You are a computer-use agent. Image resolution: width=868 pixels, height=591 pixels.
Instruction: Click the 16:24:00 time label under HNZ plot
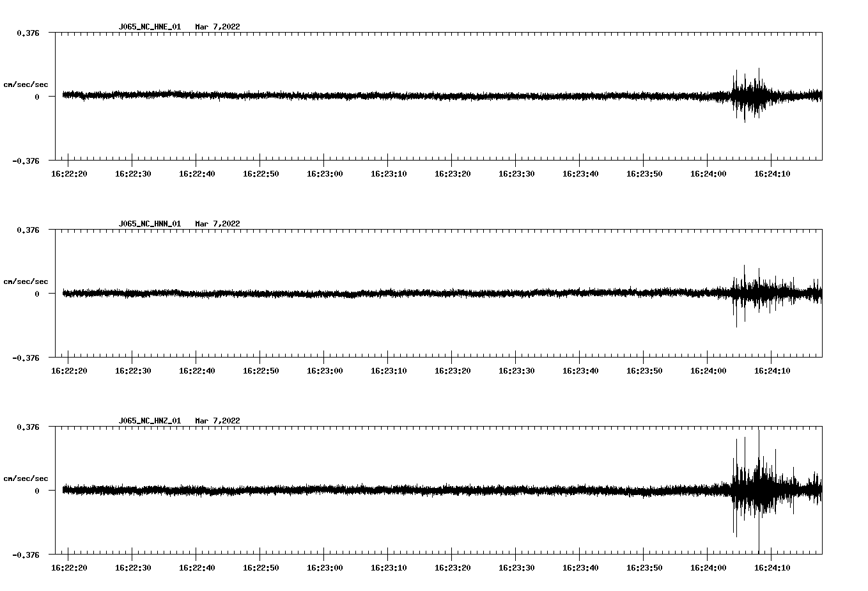tap(708, 568)
